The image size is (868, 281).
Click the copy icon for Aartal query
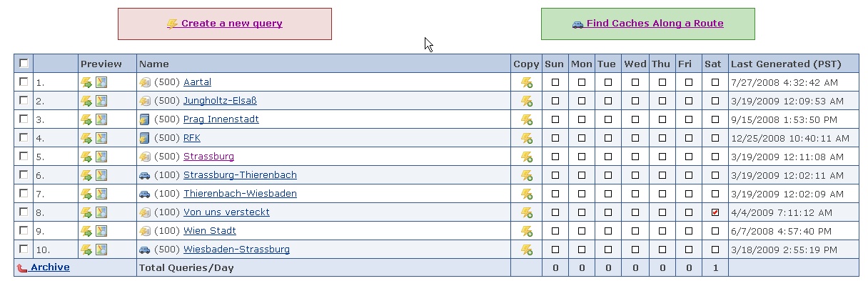527,82
